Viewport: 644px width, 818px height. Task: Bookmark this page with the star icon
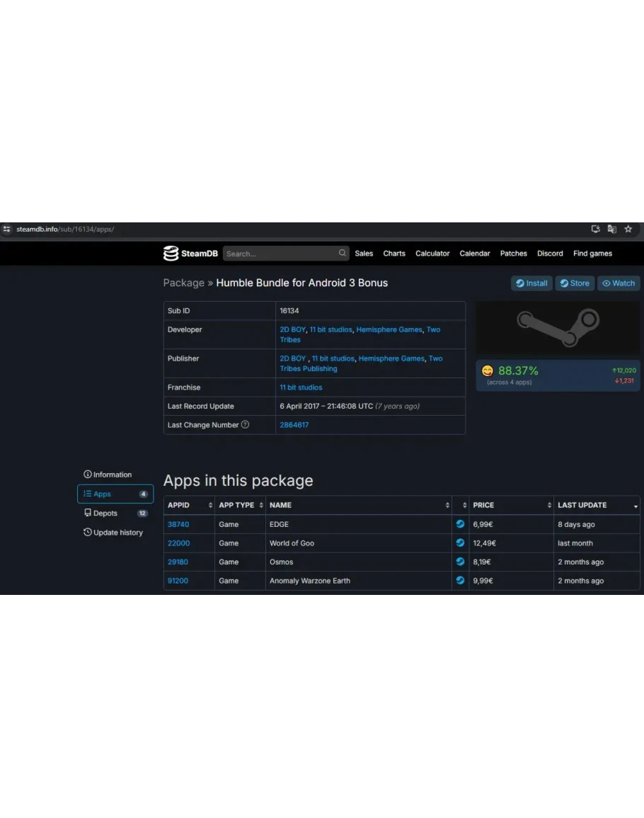tap(628, 229)
